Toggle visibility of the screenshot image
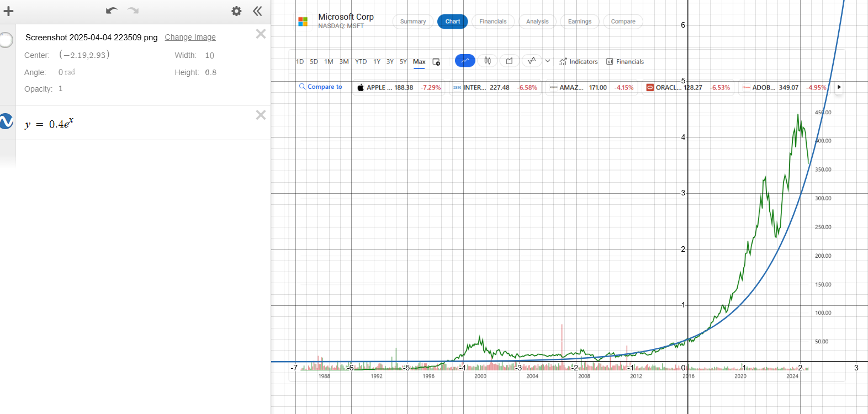Screen dimensions: 868x414 point(6,40)
